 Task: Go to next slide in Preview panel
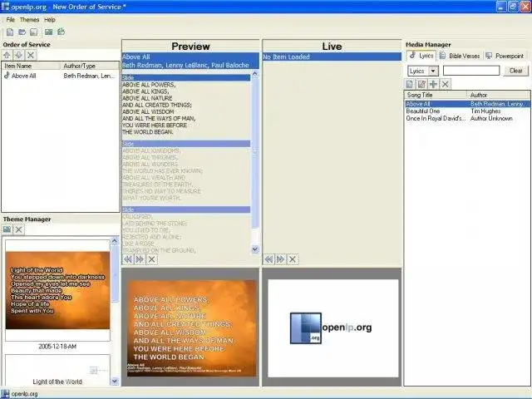(140, 259)
